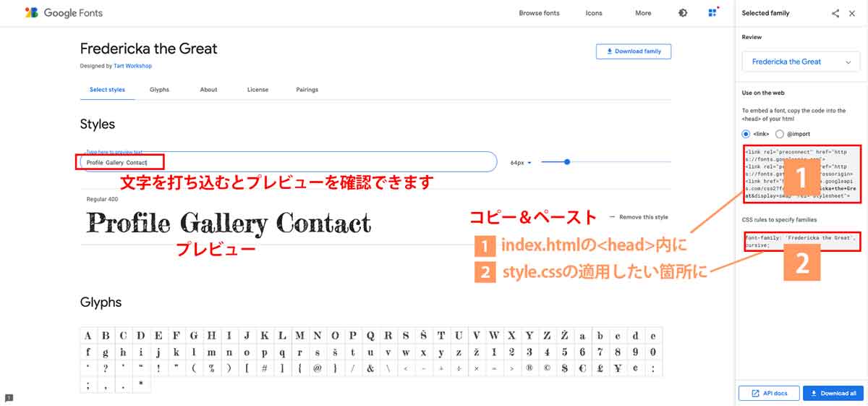Click the glyph cell for the % symbol

[x=212, y=369]
